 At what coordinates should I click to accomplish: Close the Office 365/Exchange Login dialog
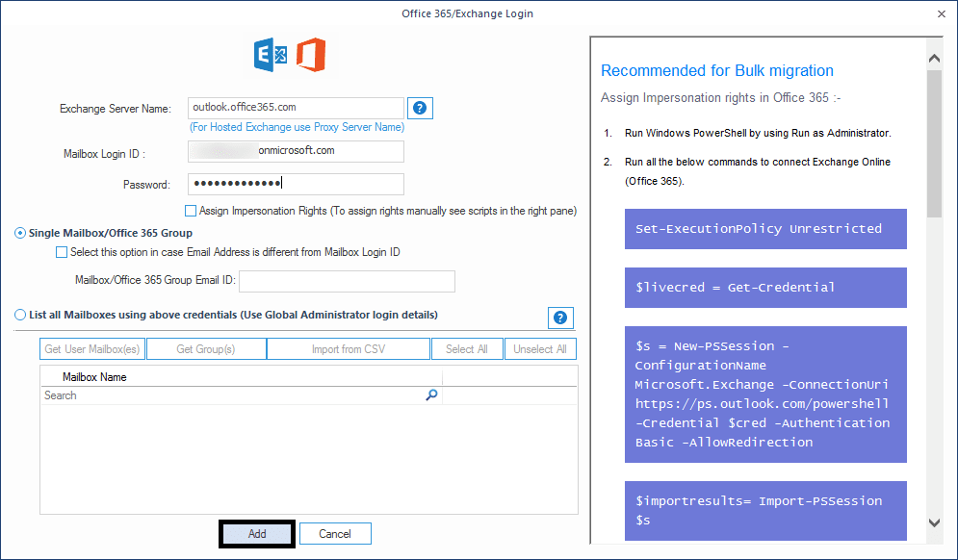pos(942,13)
